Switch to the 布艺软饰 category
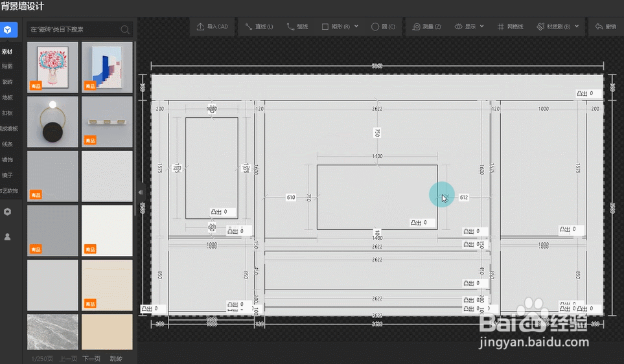The height and width of the screenshot is (364, 624). tap(9, 190)
